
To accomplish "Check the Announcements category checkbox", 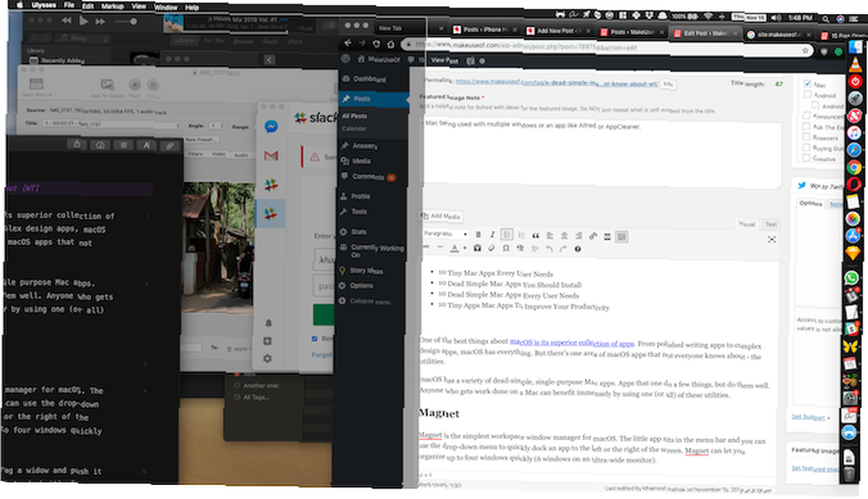I will pos(806,115).
